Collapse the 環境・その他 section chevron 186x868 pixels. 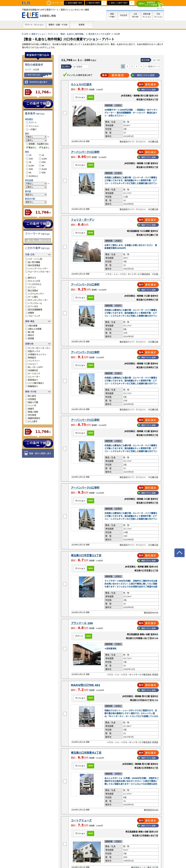tap(49, 392)
